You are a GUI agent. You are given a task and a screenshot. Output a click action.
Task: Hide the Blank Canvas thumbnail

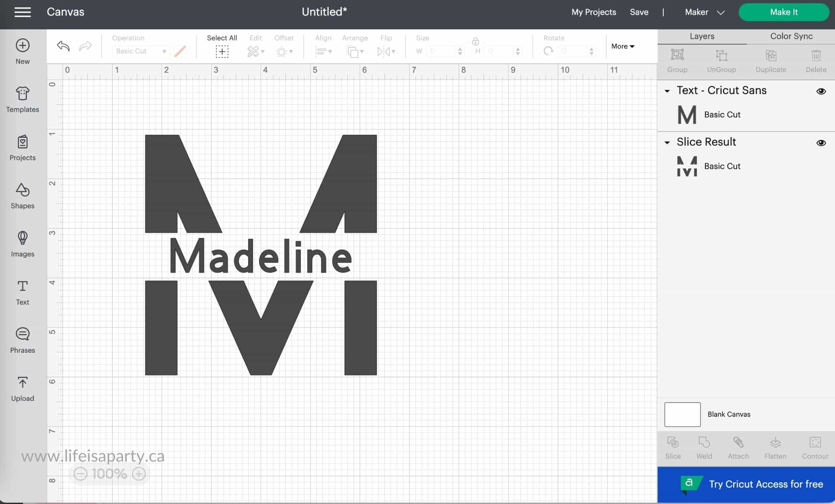[x=822, y=415]
